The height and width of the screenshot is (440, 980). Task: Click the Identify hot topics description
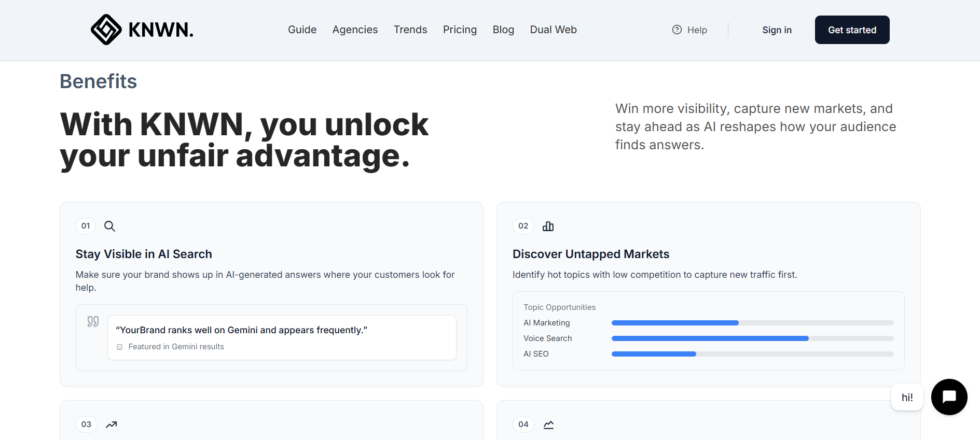tap(655, 275)
